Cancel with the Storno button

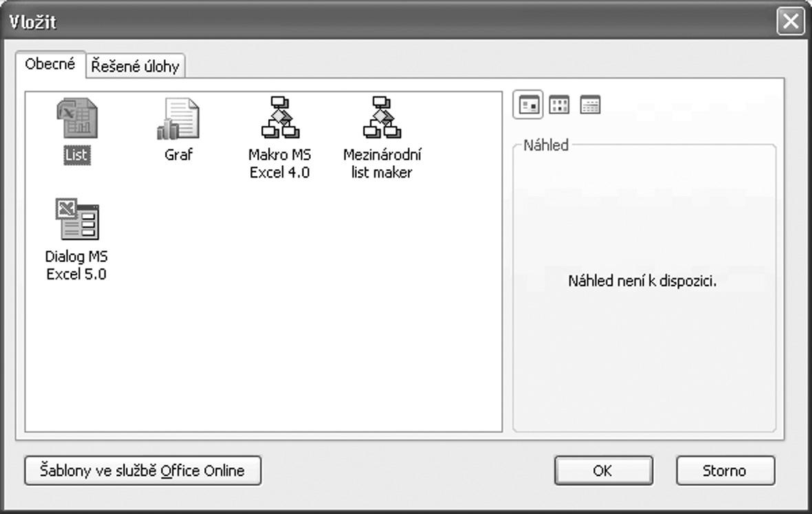pos(725,471)
